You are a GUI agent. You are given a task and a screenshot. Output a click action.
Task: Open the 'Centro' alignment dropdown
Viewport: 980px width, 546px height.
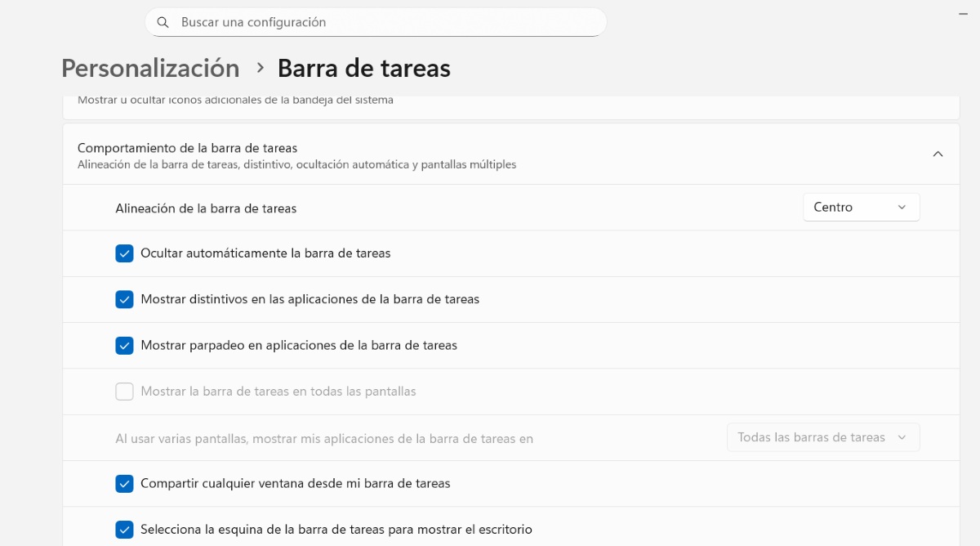click(861, 208)
